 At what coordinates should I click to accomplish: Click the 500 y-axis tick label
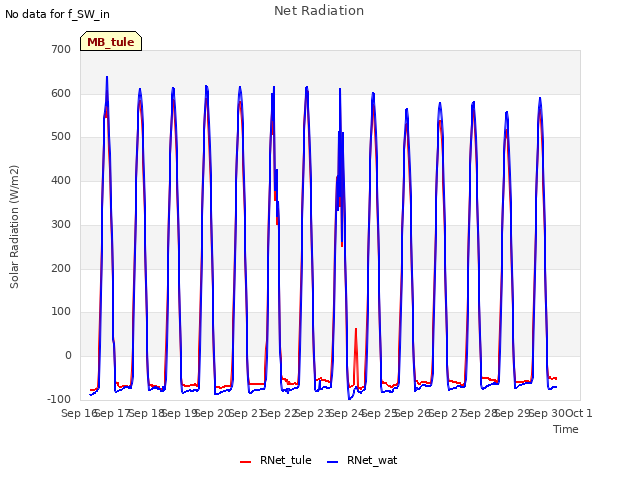click(61, 137)
